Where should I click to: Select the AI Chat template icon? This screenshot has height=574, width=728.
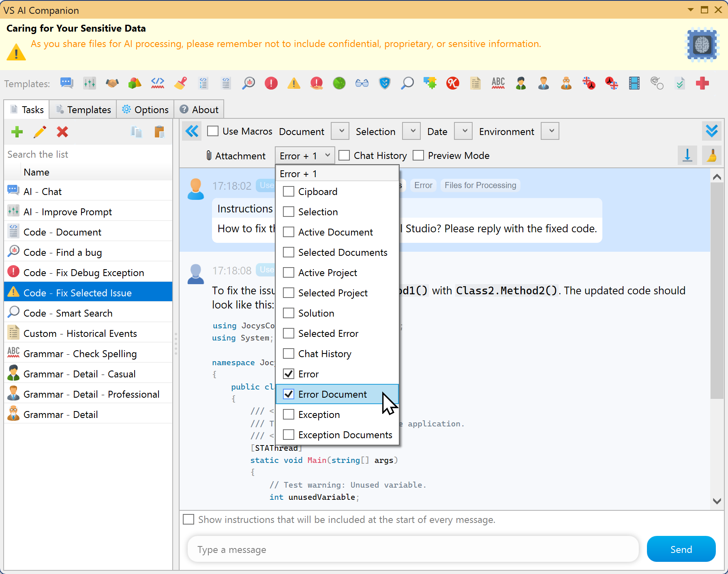66,83
